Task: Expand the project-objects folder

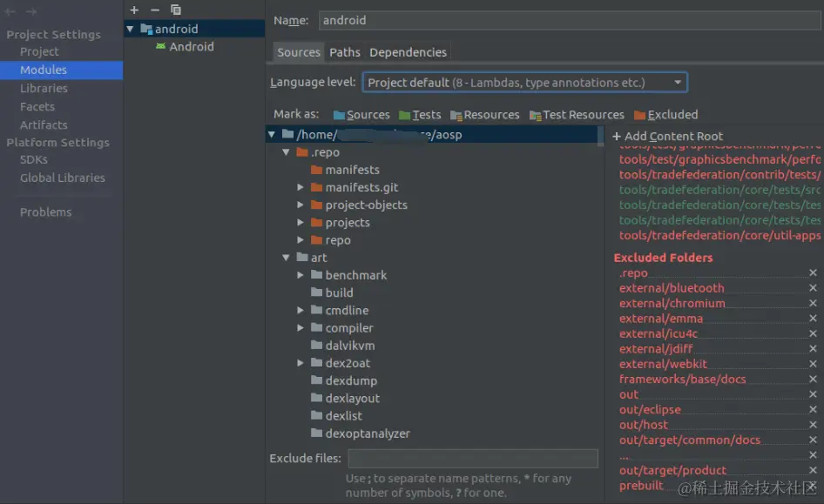Action: [300, 205]
